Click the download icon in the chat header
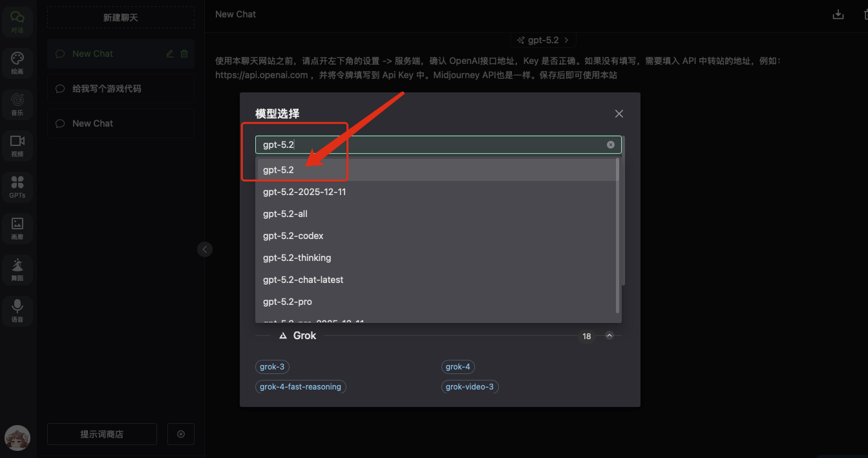 [x=838, y=15]
